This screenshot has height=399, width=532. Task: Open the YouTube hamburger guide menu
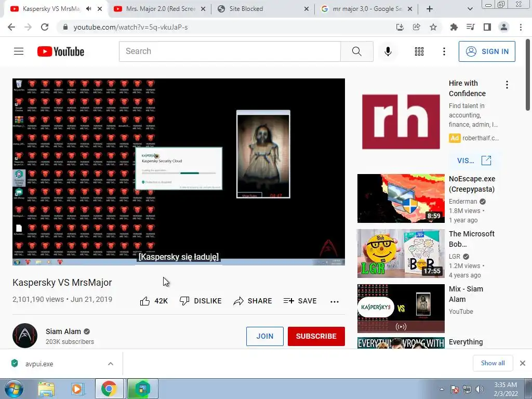point(19,51)
